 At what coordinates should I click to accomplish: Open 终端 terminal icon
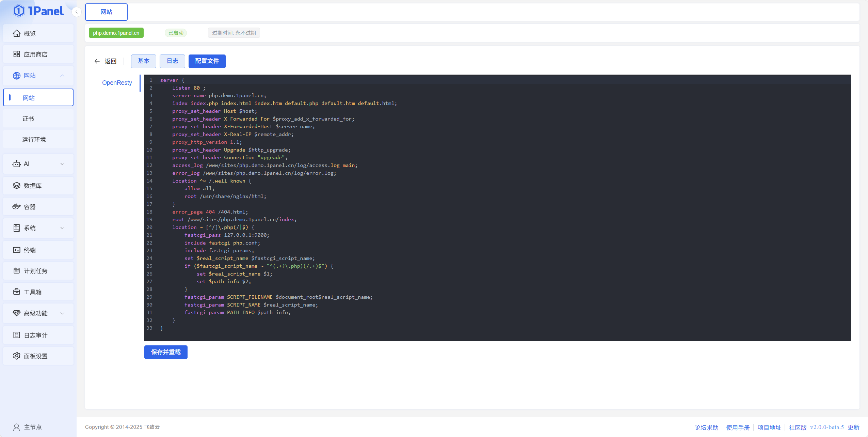click(x=17, y=250)
